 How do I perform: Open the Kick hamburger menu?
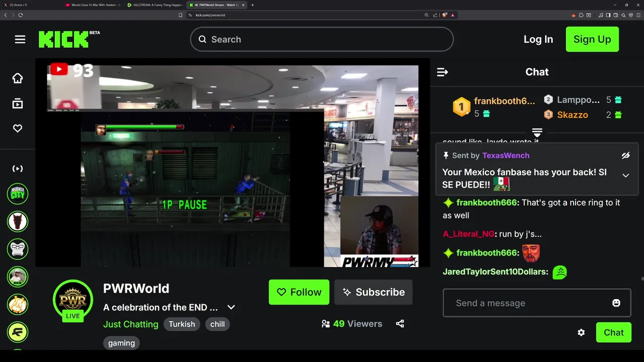[x=20, y=39]
